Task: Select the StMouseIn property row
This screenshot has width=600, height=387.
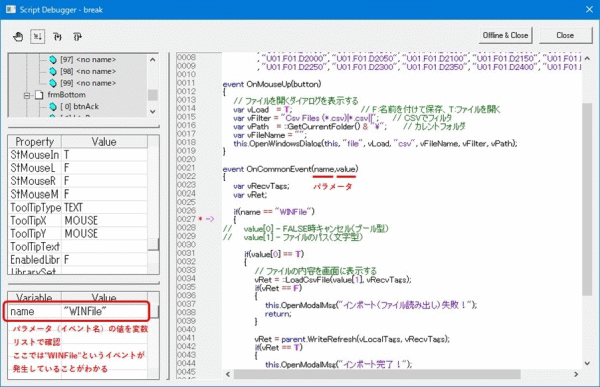Action: (78, 155)
